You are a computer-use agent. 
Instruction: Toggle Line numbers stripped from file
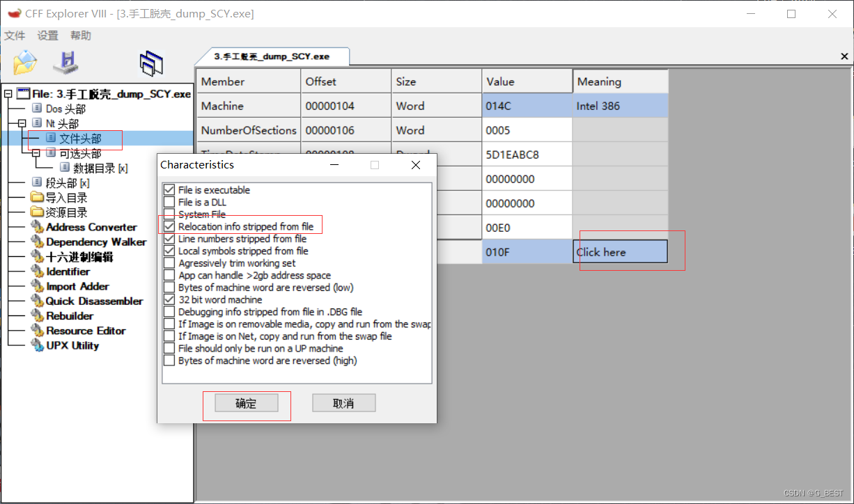pyautogui.click(x=169, y=239)
